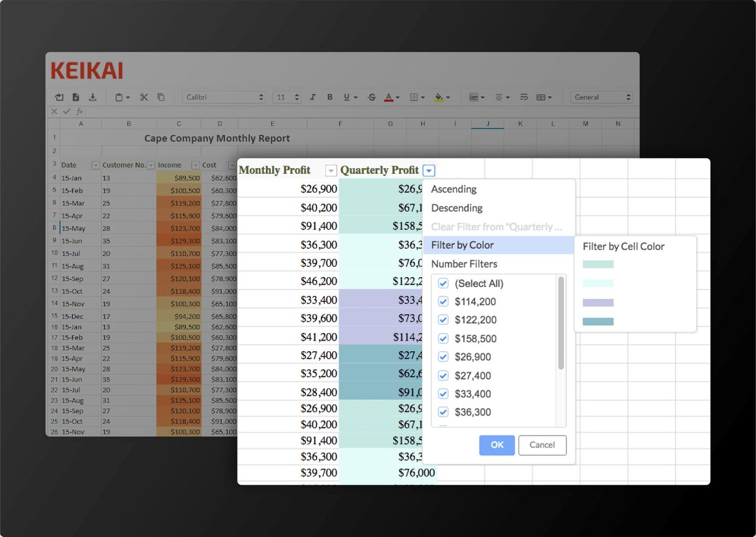Open the Monthly Profit filter dropdown
The height and width of the screenshot is (537, 756).
click(x=331, y=170)
